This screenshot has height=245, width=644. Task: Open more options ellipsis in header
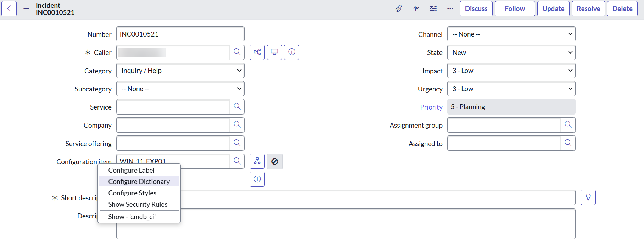(x=450, y=9)
